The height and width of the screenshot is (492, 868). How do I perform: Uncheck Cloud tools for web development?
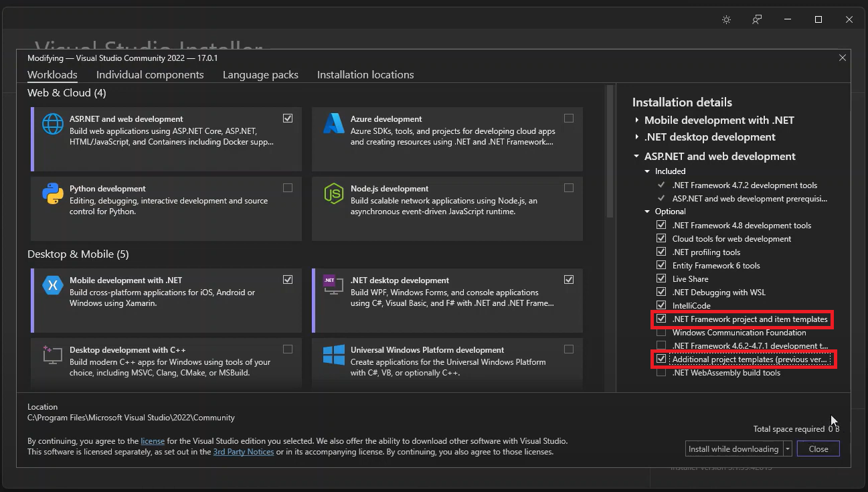(x=661, y=239)
